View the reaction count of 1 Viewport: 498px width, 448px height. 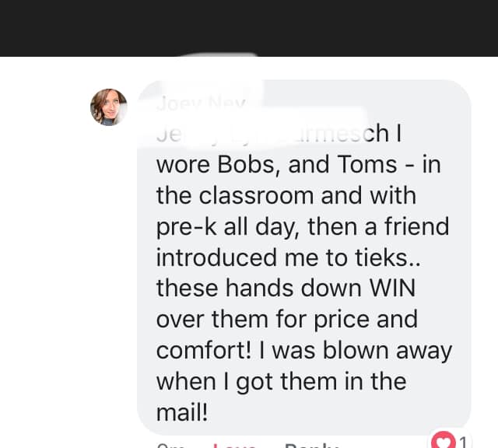464,443
